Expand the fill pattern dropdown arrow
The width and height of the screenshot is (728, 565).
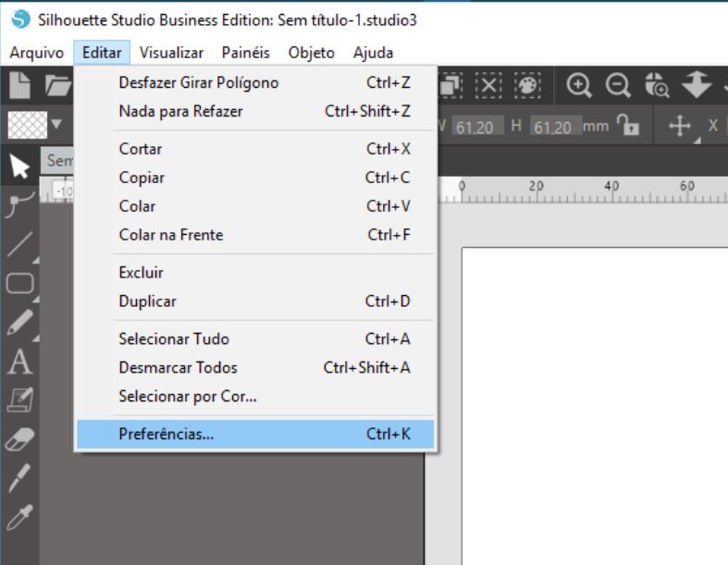(56, 125)
